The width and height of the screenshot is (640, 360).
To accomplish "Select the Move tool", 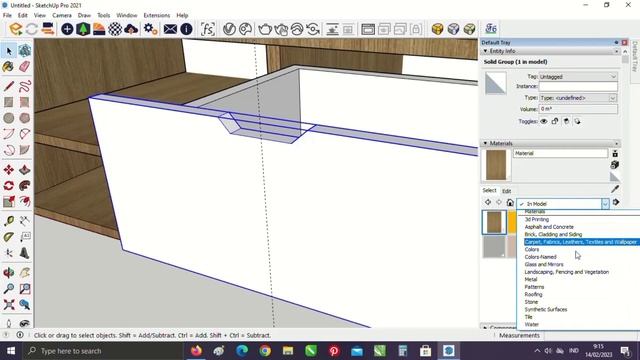I will 9,169.
